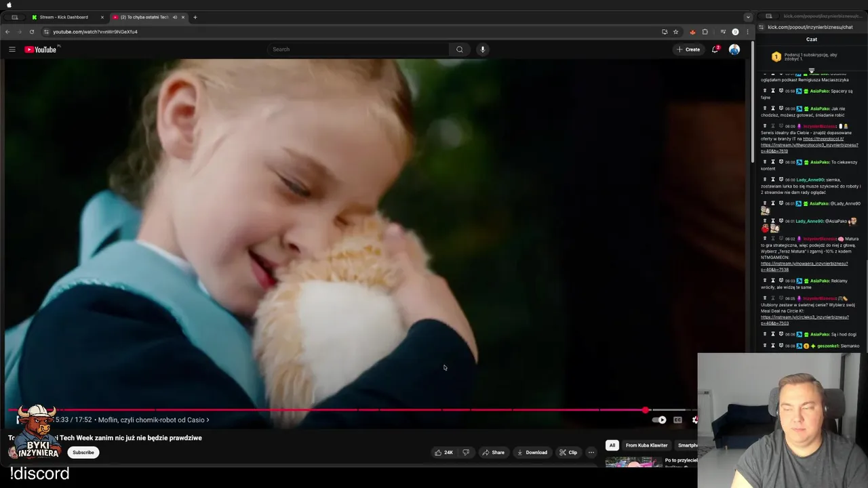Screen dimensions: 868x488
Task: Click Kick popout chat address bar
Action: coord(810,27)
